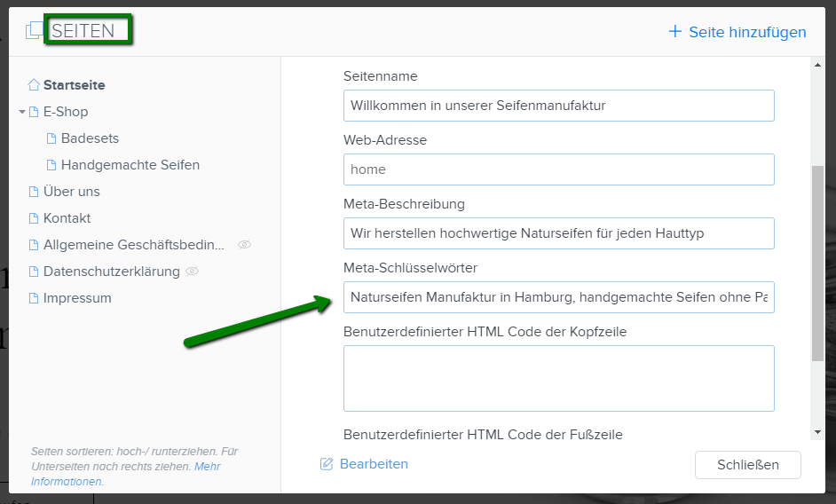Click the Web-Adresse field containing home
This screenshot has height=504, width=836.
coord(559,169)
